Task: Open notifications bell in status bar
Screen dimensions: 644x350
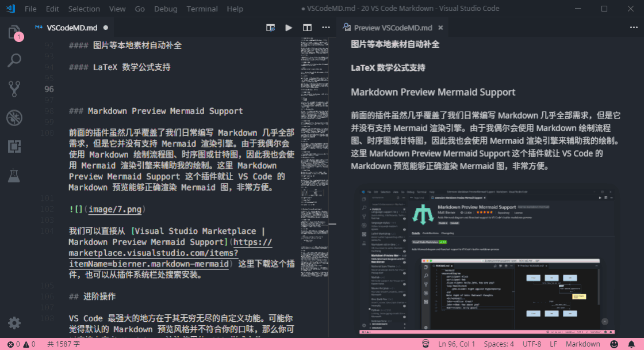Action: 631,344
